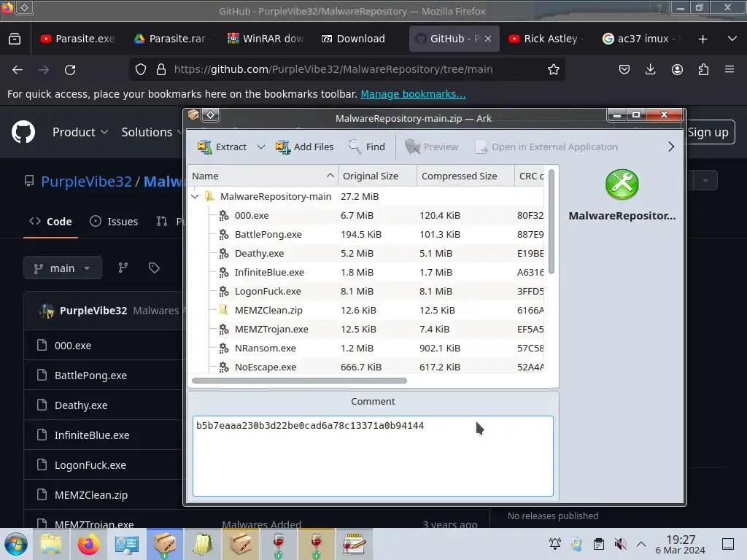747x560 pixels.
Task: Click the Manage bookmarks link
Action: (413, 94)
